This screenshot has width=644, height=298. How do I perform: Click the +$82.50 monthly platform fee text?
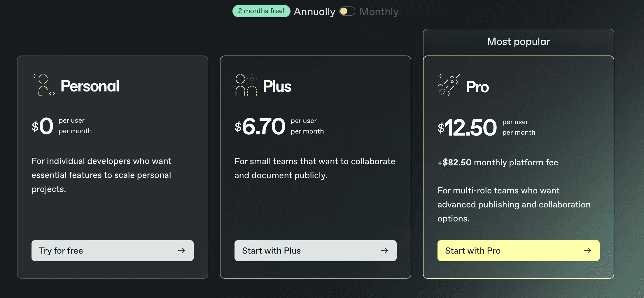point(498,162)
